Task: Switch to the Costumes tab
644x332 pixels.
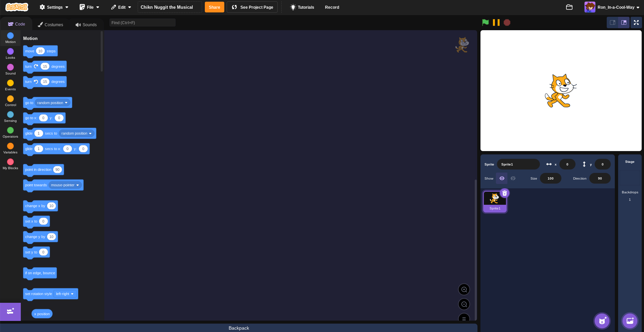Action: coord(50,24)
